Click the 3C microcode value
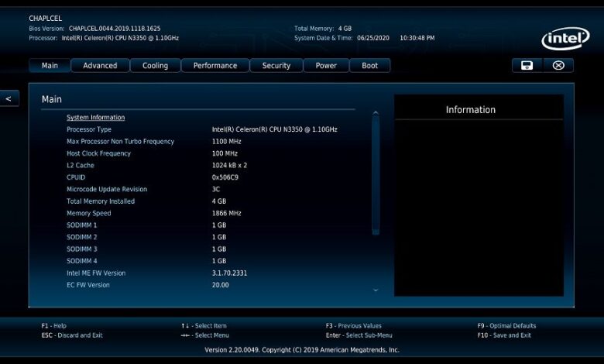604x364 pixels. pyautogui.click(x=216, y=189)
